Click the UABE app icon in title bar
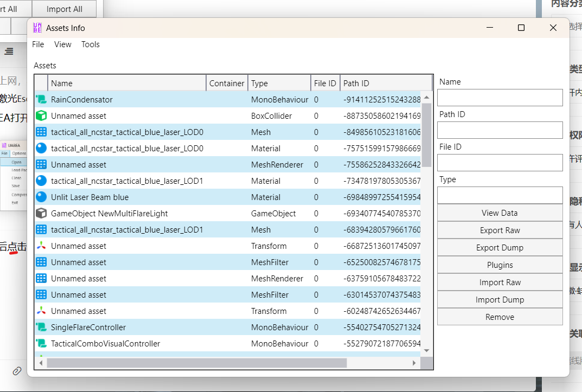 tap(37, 28)
